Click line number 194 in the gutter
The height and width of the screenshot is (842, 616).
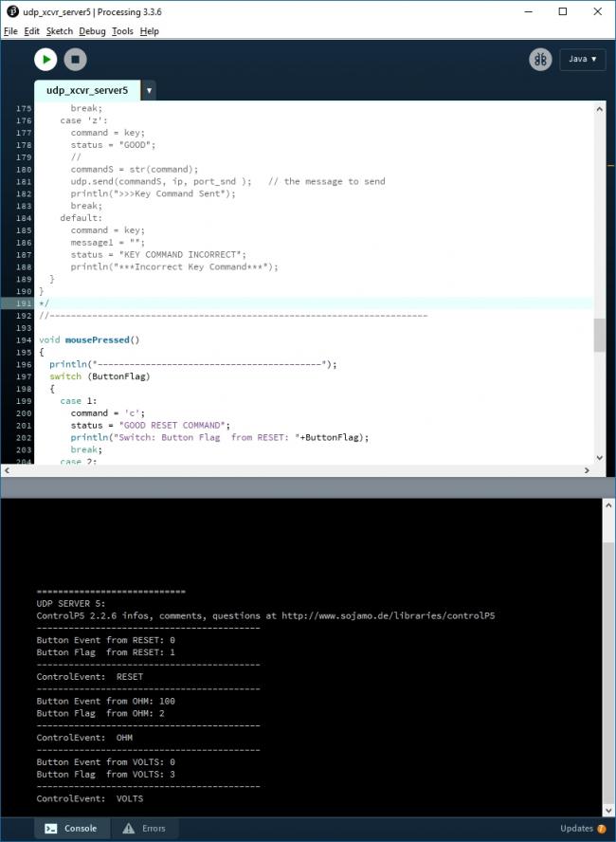(x=24, y=339)
